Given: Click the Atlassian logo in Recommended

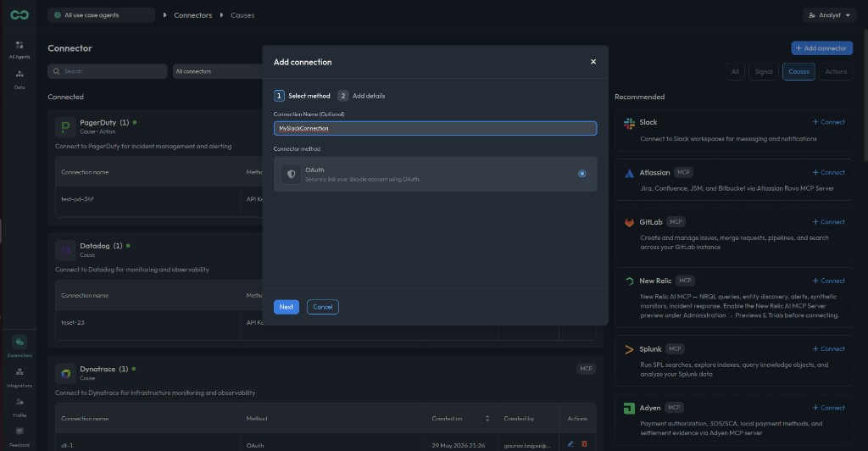Looking at the screenshot, I should (629, 173).
